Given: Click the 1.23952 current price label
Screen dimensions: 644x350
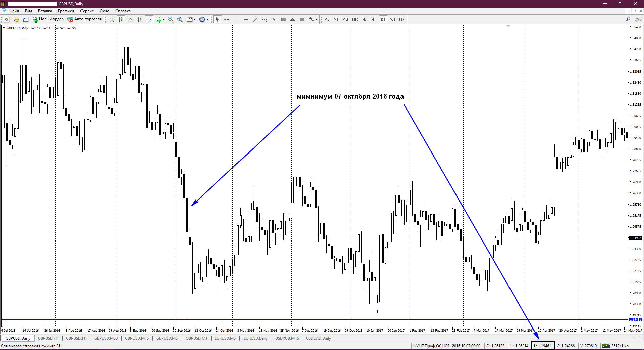Looking at the screenshot, I should pyautogui.click(x=635, y=238).
